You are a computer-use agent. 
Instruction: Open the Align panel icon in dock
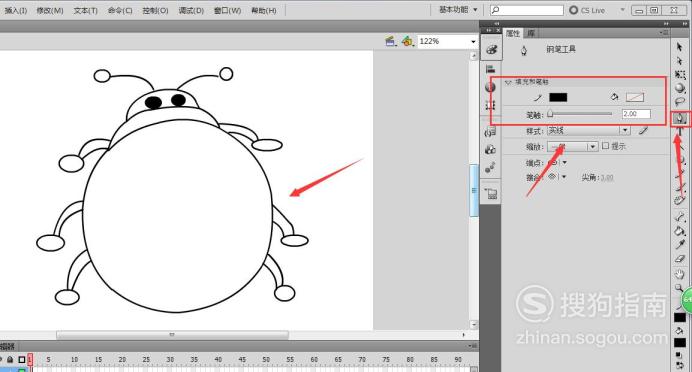click(491, 69)
